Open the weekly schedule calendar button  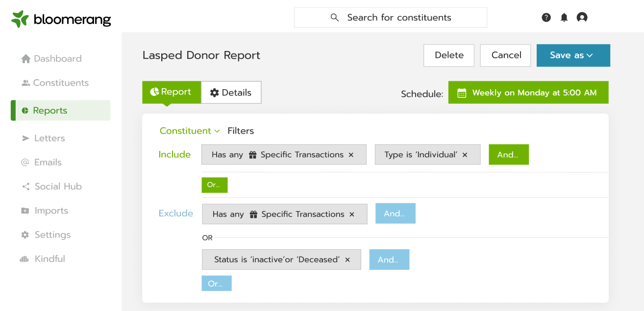(528, 93)
